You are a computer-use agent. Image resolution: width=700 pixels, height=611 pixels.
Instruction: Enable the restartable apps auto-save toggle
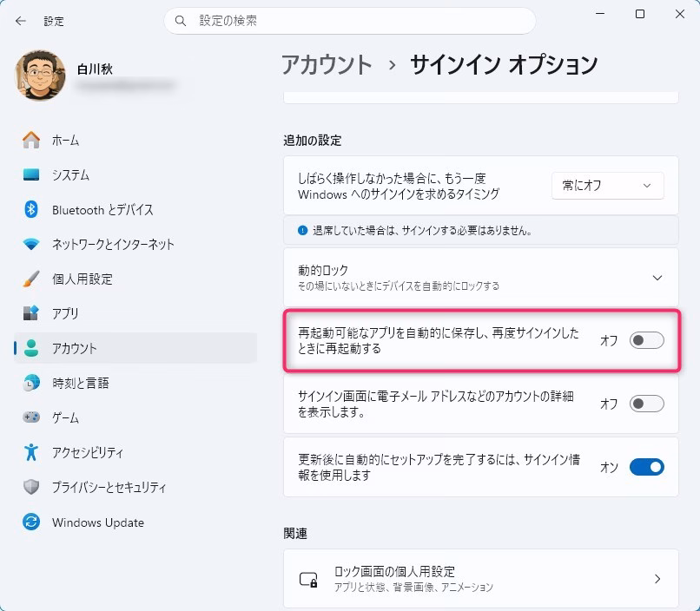coord(646,340)
